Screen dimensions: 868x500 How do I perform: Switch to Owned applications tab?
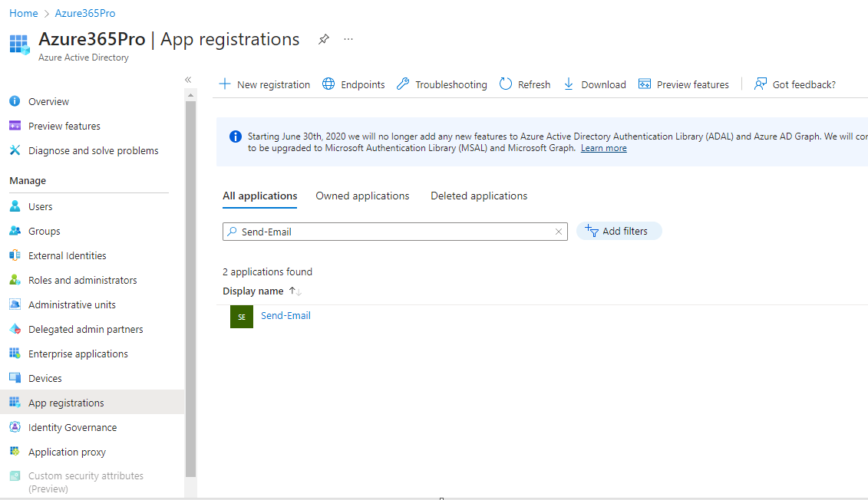pyautogui.click(x=362, y=196)
